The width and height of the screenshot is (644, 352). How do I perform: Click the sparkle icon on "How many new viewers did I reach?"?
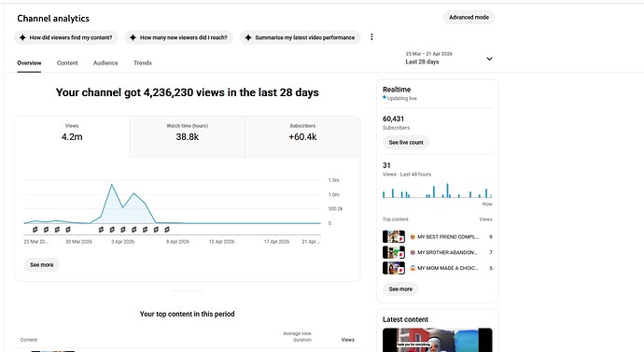click(x=133, y=37)
